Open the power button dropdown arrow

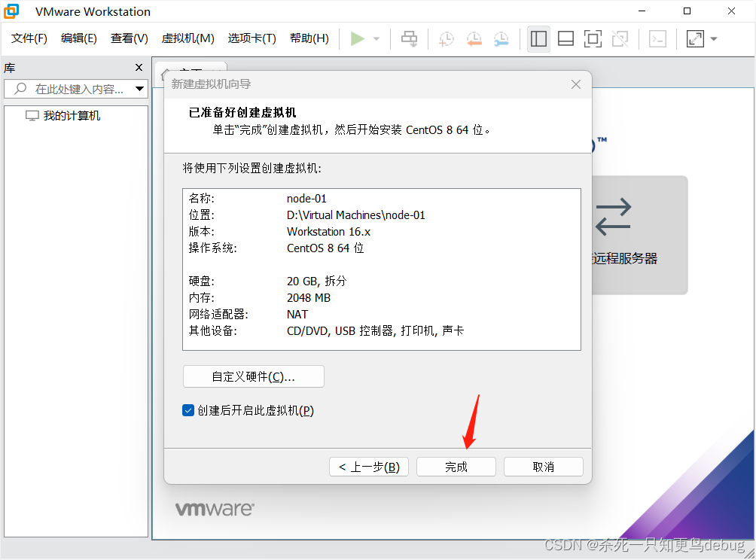pyautogui.click(x=374, y=38)
